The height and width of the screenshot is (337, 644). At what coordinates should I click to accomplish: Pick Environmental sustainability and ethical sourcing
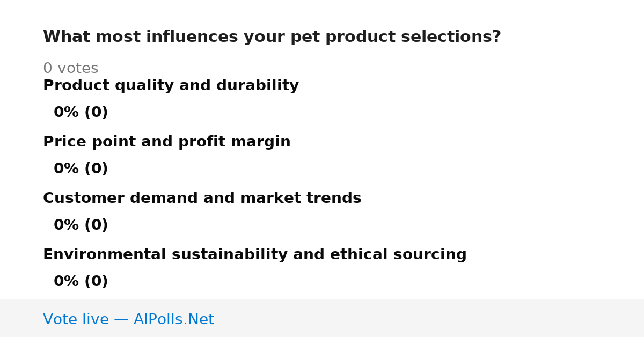coord(254,255)
